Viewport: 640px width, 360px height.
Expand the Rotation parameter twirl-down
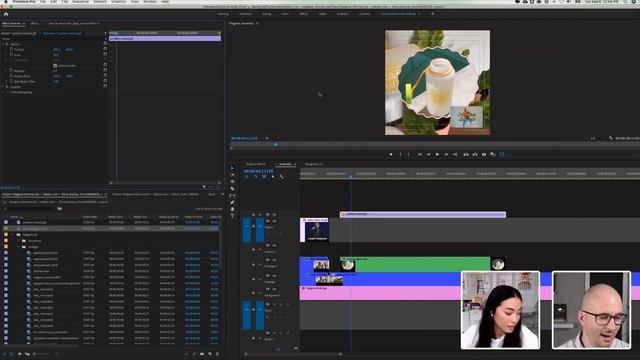click(7, 71)
